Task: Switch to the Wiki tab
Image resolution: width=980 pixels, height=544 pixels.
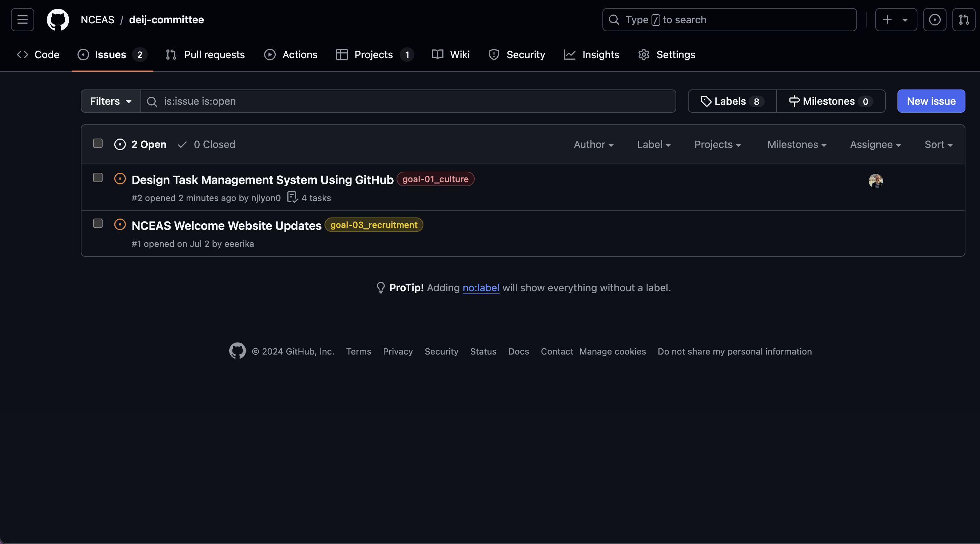Action: pyautogui.click(x=451, y=55)
